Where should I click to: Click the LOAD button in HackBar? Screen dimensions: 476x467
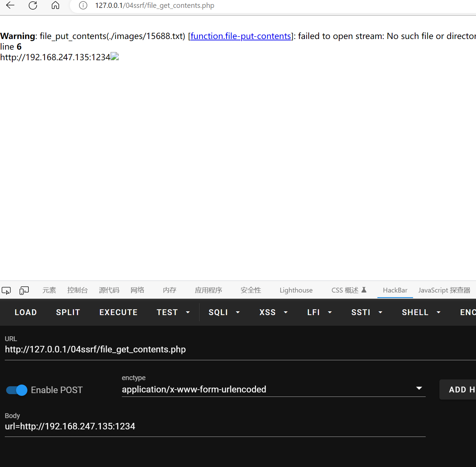pyautogui.click(x=26, y=312)
